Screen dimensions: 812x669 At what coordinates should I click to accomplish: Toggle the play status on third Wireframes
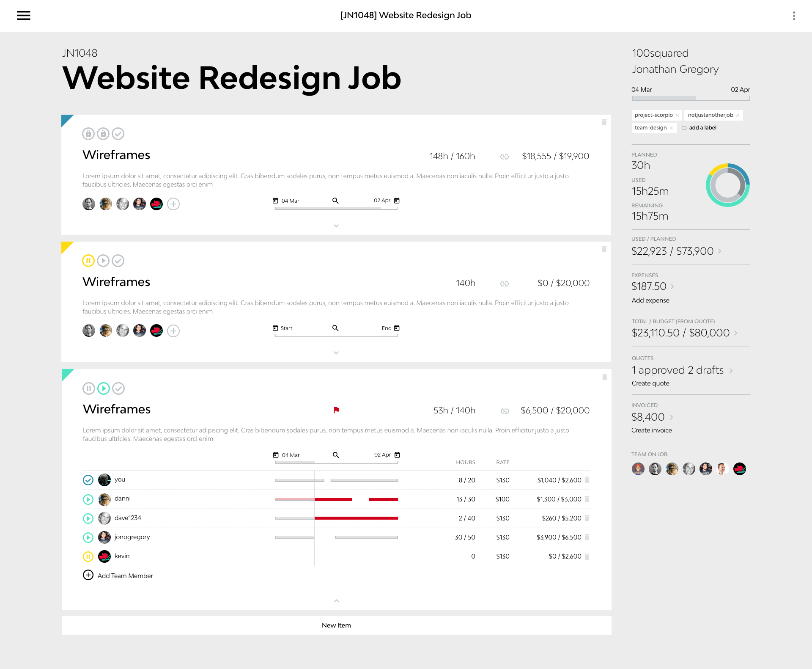[104, 388]
